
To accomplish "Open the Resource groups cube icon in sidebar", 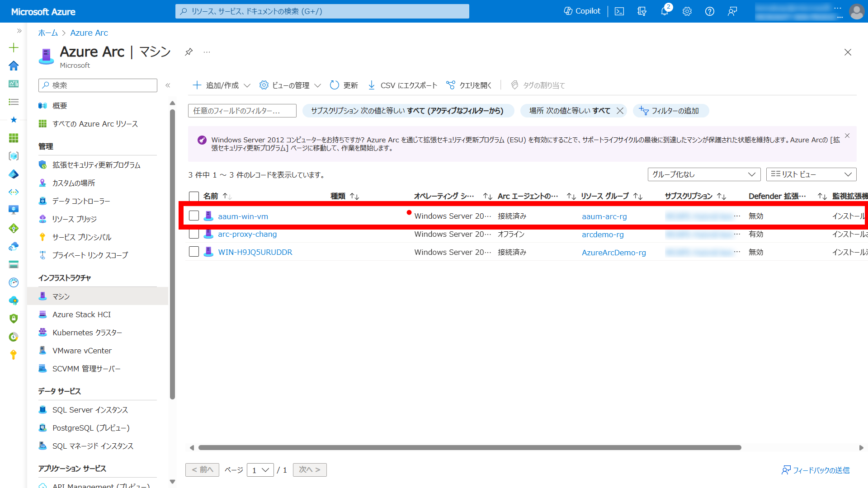I will pyautogui.click(x=14, y=156).
